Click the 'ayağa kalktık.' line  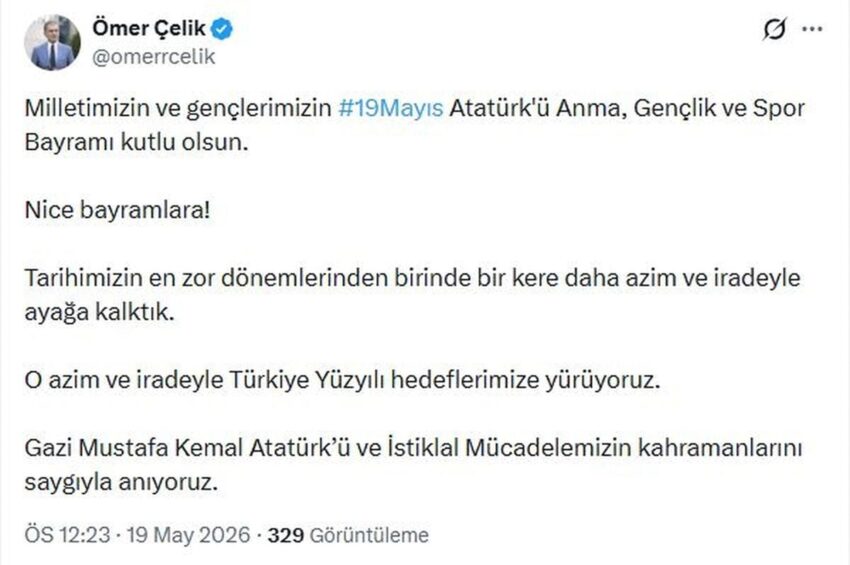point(99,312)
